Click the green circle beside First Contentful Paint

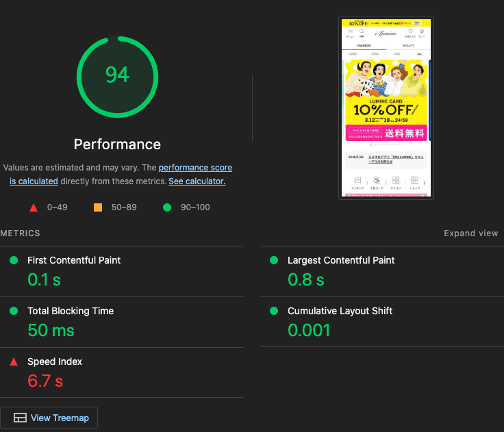coord(13,260)
